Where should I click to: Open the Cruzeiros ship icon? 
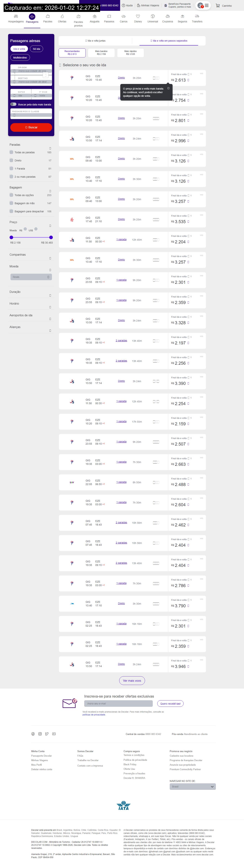pos(168,16)
